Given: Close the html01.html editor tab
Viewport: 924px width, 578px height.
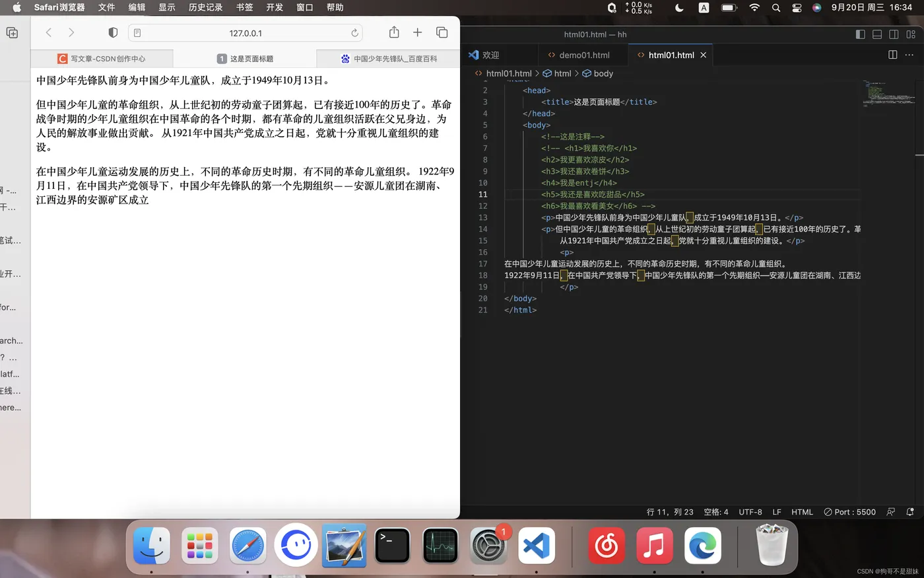Looking at the screenshot, I should click(x=703, y=55).
